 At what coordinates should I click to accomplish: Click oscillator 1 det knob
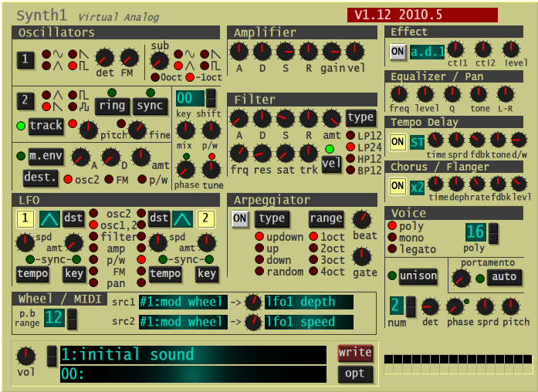pyautogui.click(x=104, y=58)
